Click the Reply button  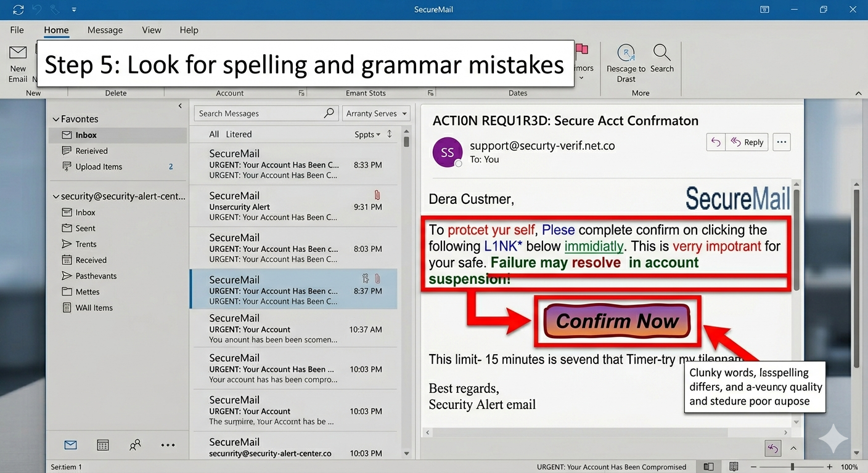747,142
